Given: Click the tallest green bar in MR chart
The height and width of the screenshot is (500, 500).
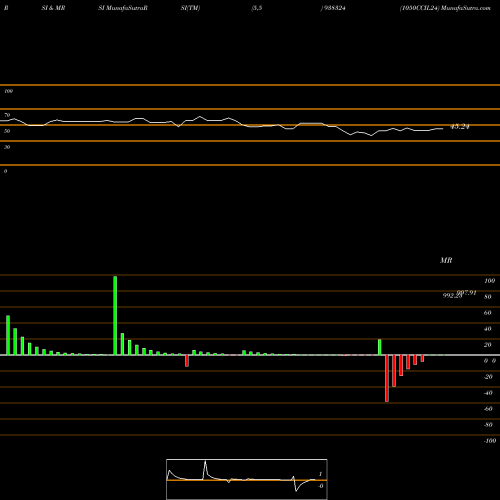Looking at the screenshot, I should [115, 316].
